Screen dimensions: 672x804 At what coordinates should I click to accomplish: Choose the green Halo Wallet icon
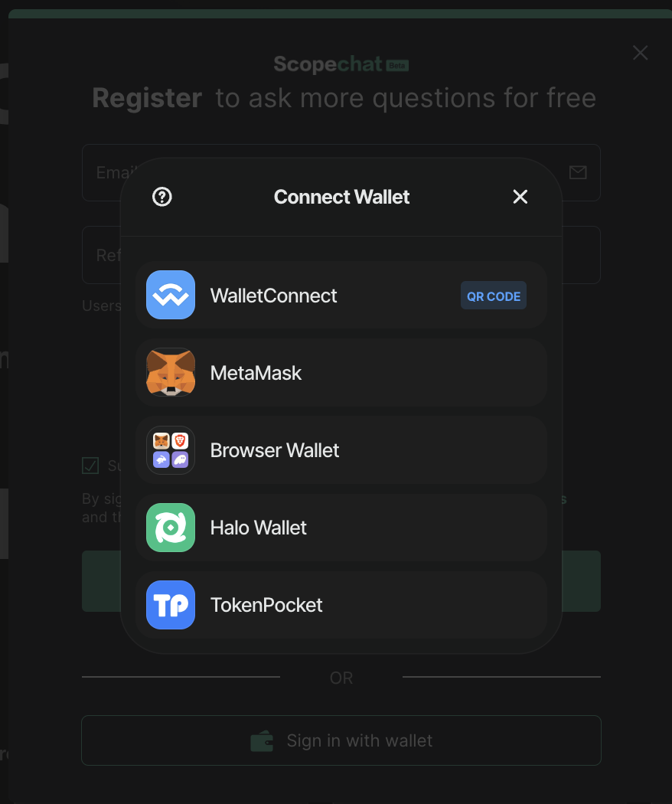(x=171, y=527)
